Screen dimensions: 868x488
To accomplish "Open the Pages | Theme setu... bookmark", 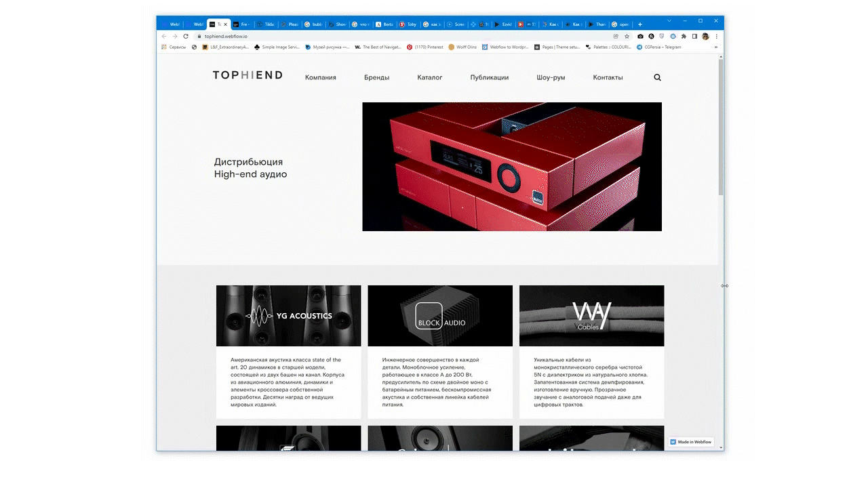I will 559,47.
